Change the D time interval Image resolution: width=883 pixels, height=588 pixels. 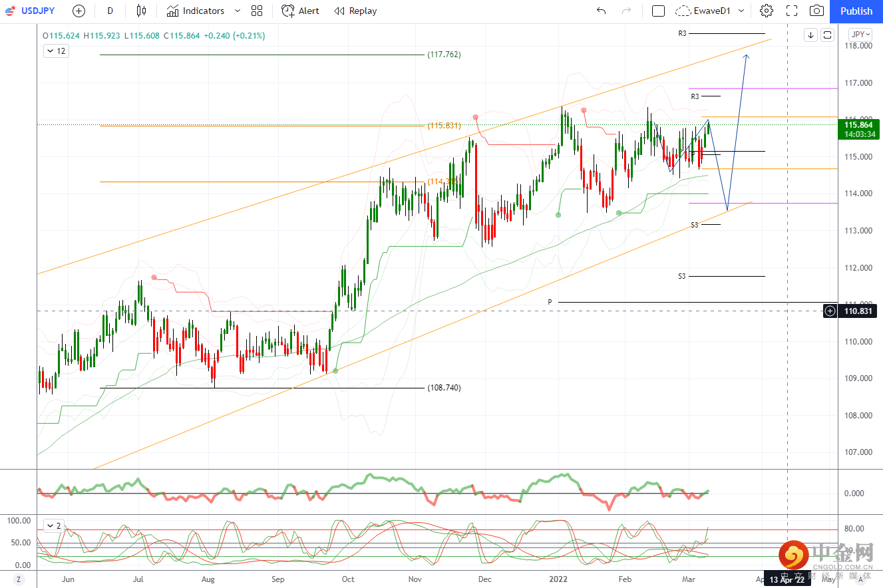pos(110,11)
